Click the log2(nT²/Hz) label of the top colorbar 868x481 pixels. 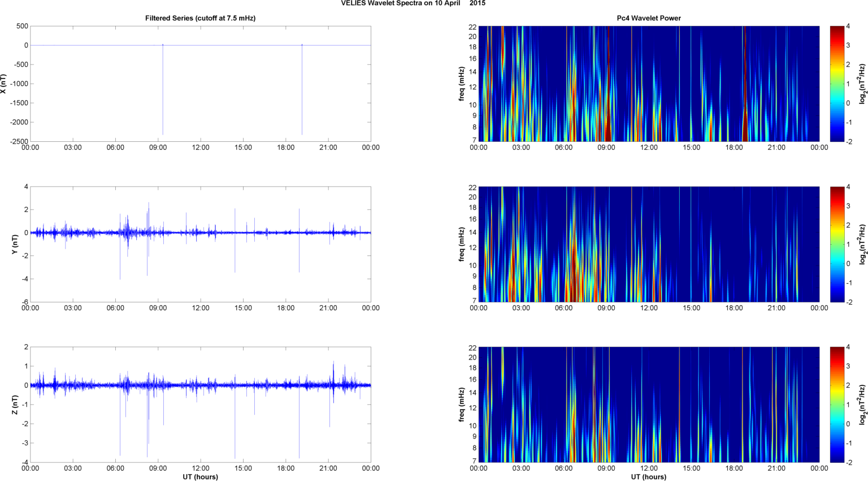[x=862, y=84]
